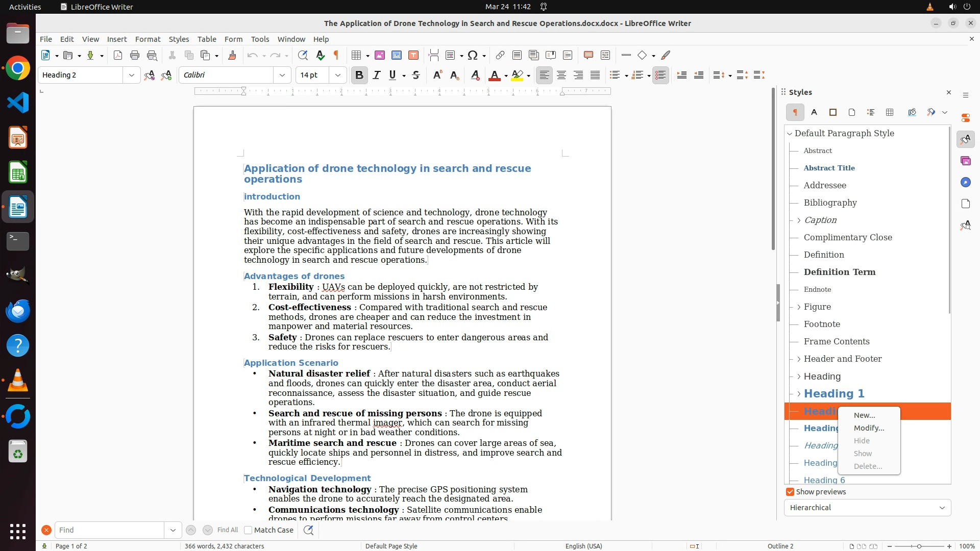Viewport: 980px width, 551px height.
Task: Click the Justified alignment icon
Action: (x=595, y=75)
